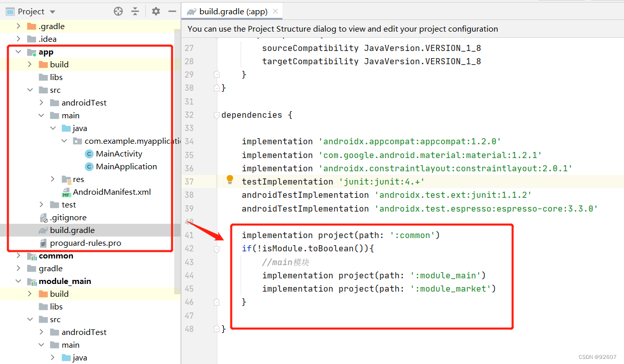Select the java folder under app main
The height and width of the screenshot is (364, 624).
[x=80, y=128]
